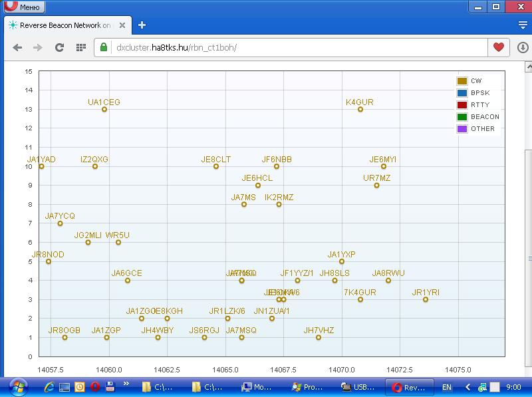The width and height of the screenshot is (532, 397).
Task: Select the JH8SLS data point
Action: pos(334,280)
